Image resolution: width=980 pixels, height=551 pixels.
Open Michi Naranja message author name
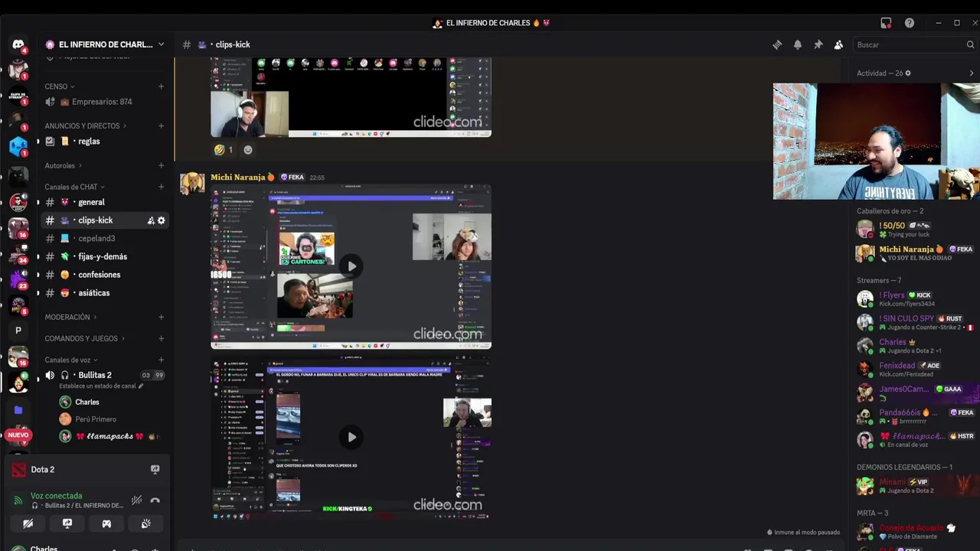point(238,177)
